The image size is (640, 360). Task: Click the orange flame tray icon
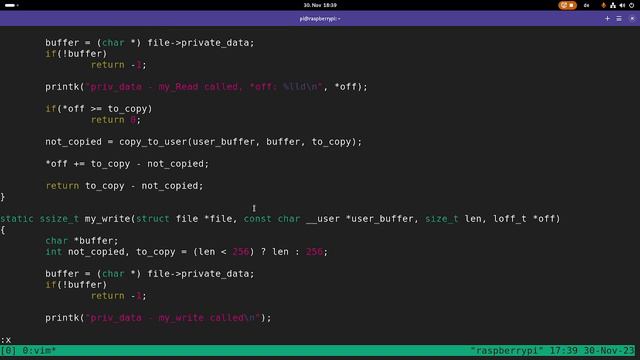(603, 5)
